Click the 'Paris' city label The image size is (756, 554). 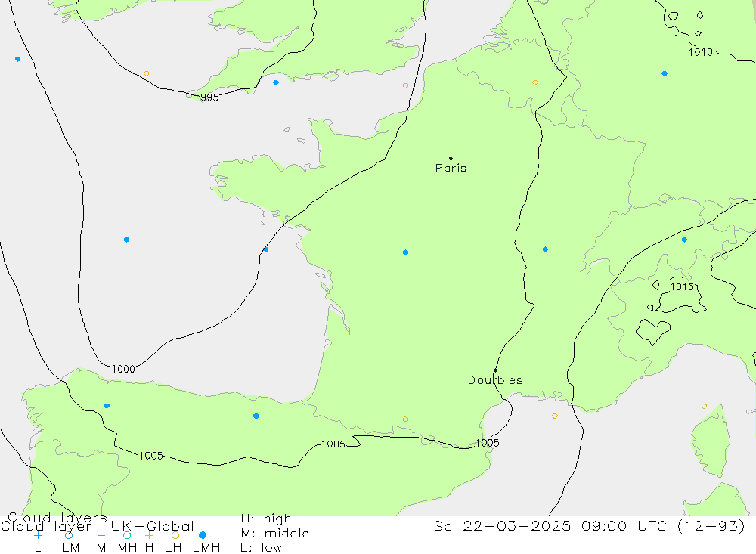coord(451,168)
